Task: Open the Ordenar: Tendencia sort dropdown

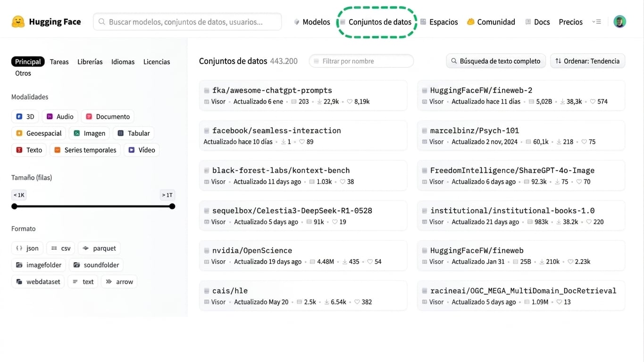Action: click(587, 61)
